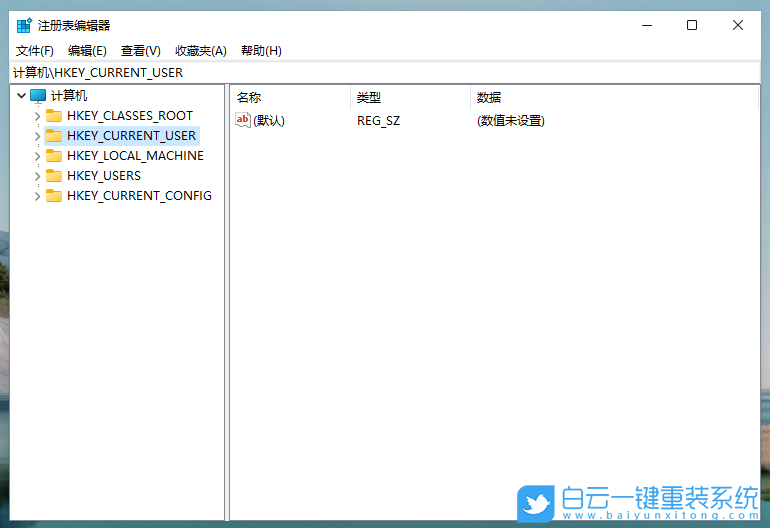Expand HKEY_USERS key

(x=37, y=176)
